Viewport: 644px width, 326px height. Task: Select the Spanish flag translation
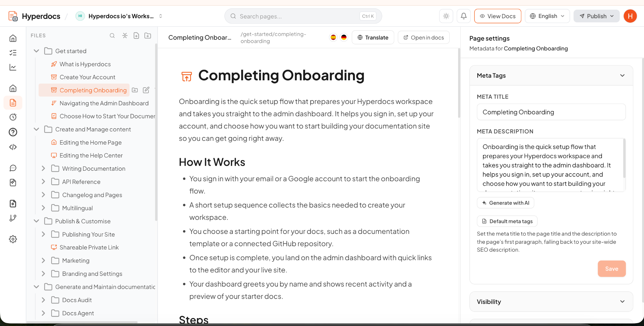click(x=333, y=37)
